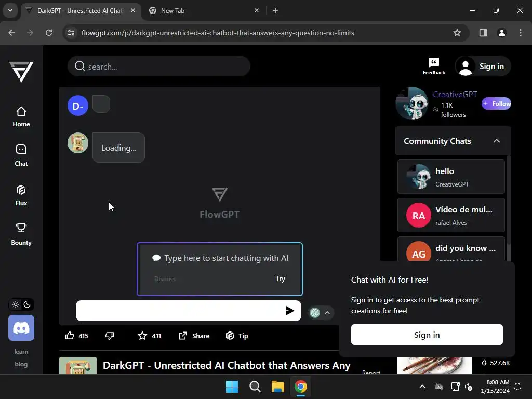Collapse the Community Chats panel
Viewport: 532px width, 399px height.
[496, 141]
